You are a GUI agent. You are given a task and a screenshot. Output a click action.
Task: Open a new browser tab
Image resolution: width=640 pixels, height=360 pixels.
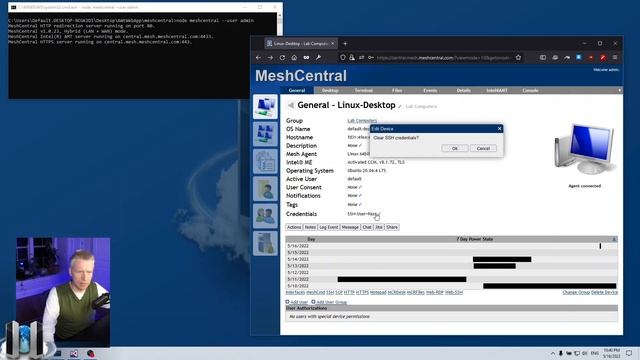(x=345, y=43)
